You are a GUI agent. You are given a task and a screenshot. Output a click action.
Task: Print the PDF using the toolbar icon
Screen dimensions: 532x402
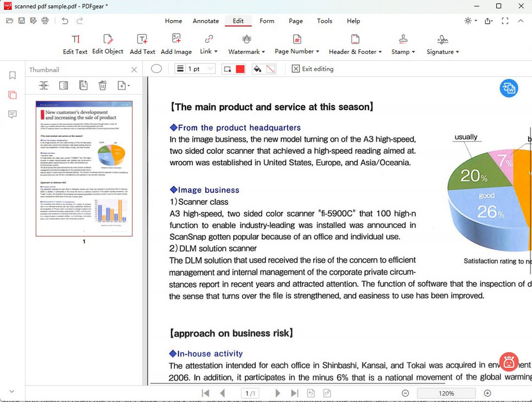46,20
